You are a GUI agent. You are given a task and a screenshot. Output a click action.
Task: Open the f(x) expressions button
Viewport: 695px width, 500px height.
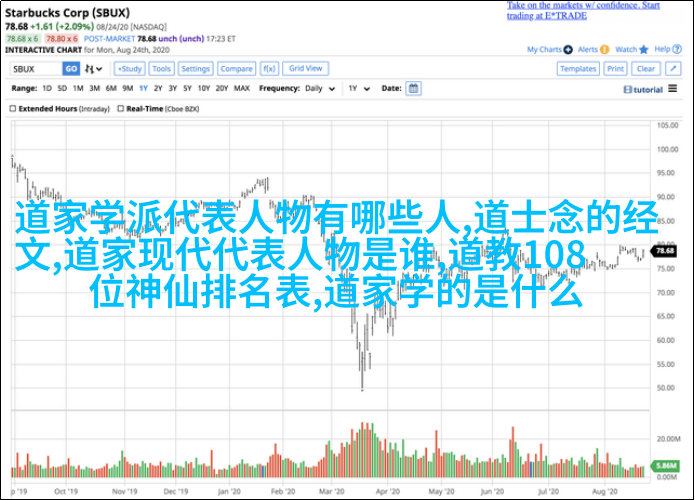pyautogui.click(x=269, y=69)
